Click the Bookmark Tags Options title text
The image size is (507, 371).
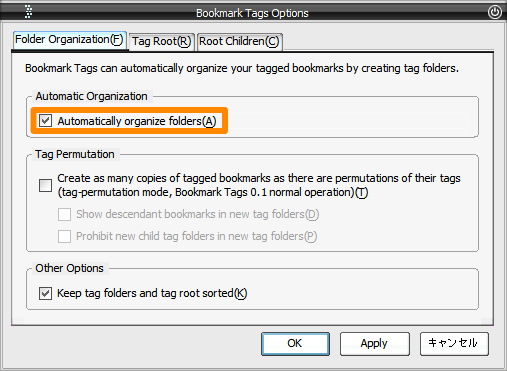(252, 13)
